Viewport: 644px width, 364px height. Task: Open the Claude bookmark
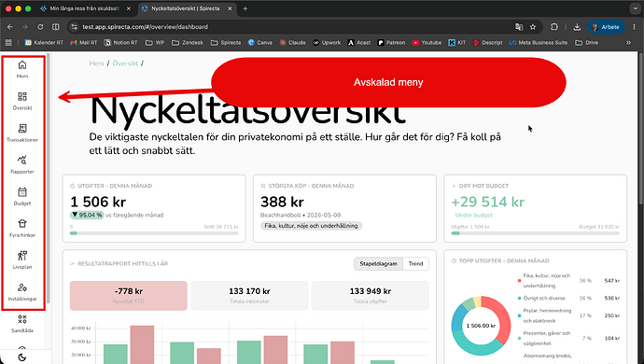coord(292,42)
